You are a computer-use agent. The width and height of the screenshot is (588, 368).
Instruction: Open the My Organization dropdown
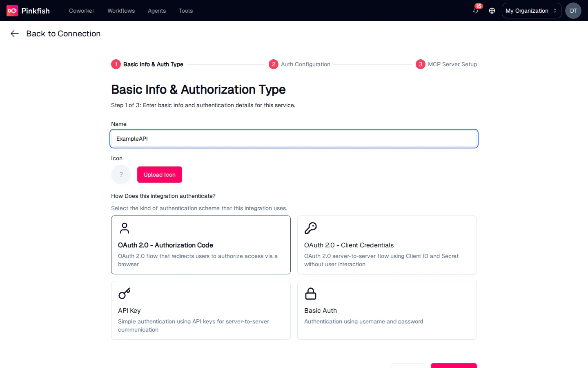[x=531, y=11]
